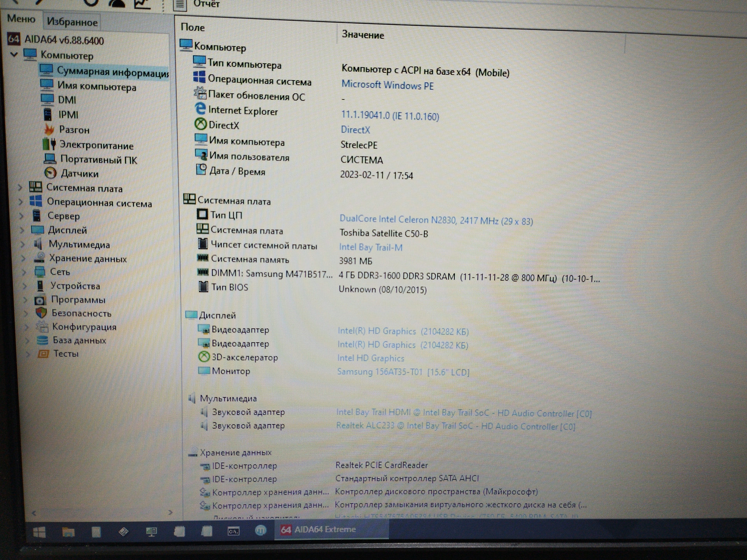Click the Поле column header

tap(193, 27)
